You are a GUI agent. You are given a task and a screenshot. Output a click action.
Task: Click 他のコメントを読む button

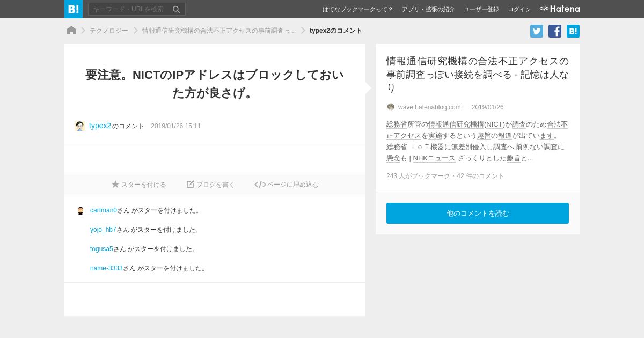478,213
